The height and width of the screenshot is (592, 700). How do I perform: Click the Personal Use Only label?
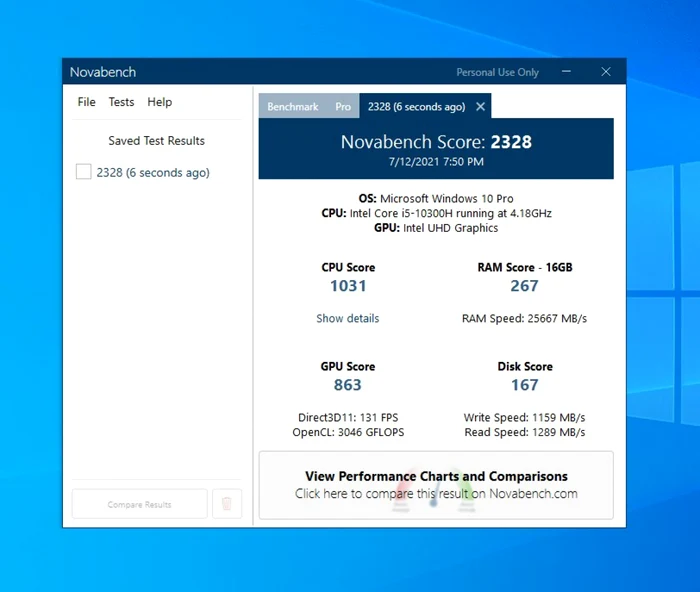[x=497, y=72]
